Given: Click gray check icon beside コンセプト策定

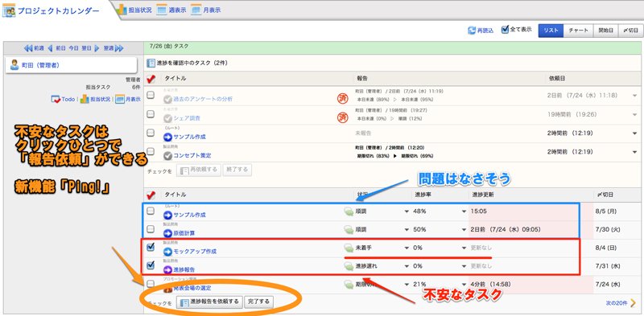Looking at the screenshot, I should pos(167,155).
